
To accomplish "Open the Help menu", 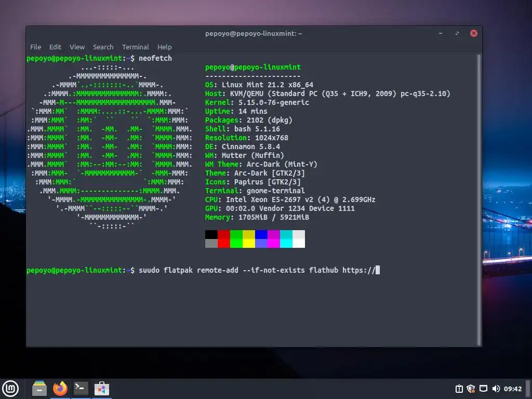I will coord(165,47).
